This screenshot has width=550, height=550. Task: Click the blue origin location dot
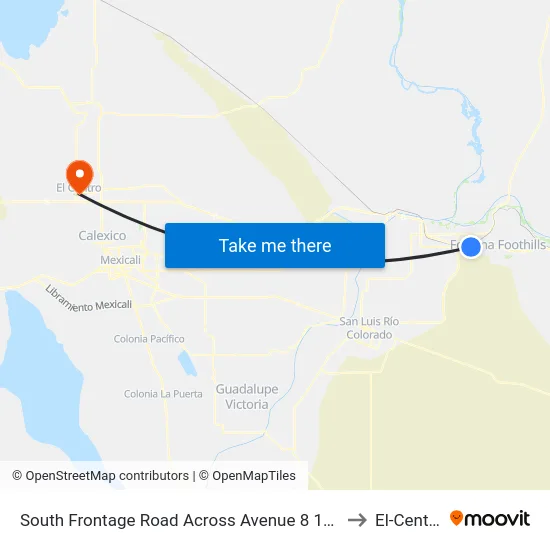pos(470,247)
